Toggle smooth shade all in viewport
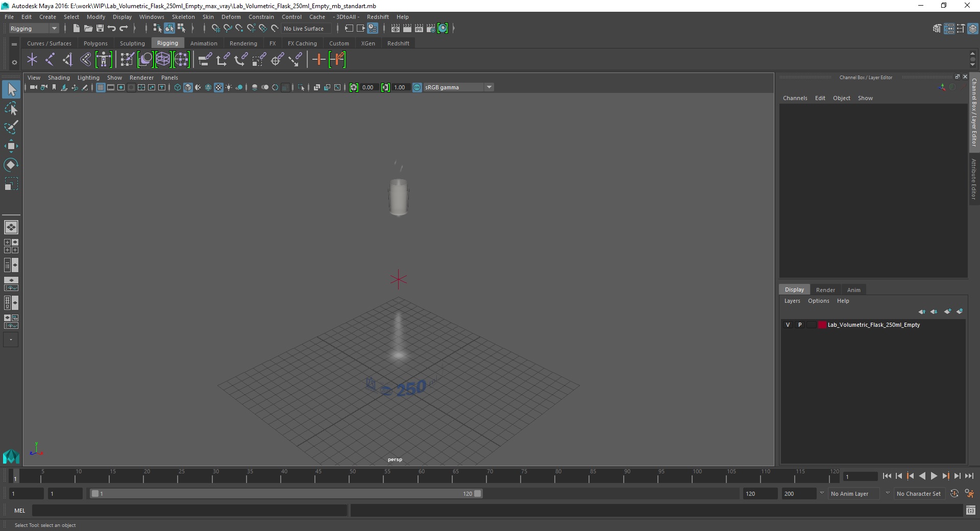980x531 pixels. [188, 87]
